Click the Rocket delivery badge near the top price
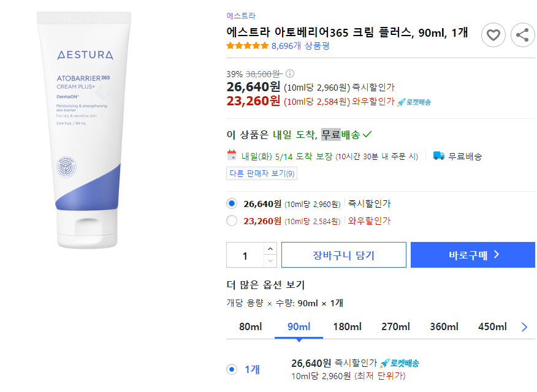The height and width of the screenshot is (392, 537). tap(414, 102)
